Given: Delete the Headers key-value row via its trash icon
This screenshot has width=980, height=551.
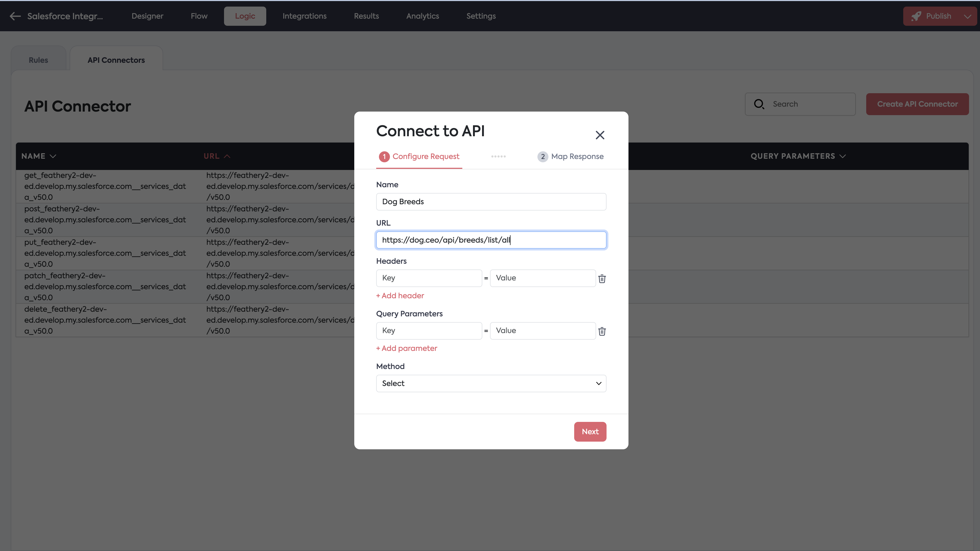Looking at the screenshot, I should [602, 279].
